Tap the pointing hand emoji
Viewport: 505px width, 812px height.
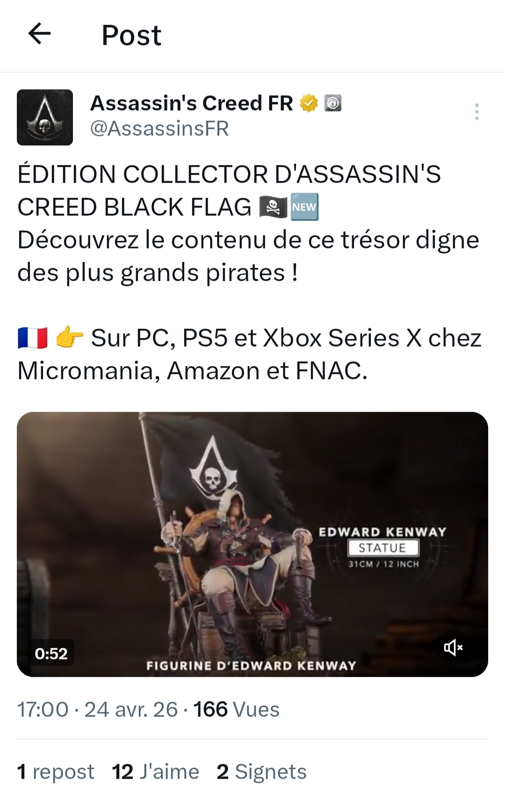69,338
